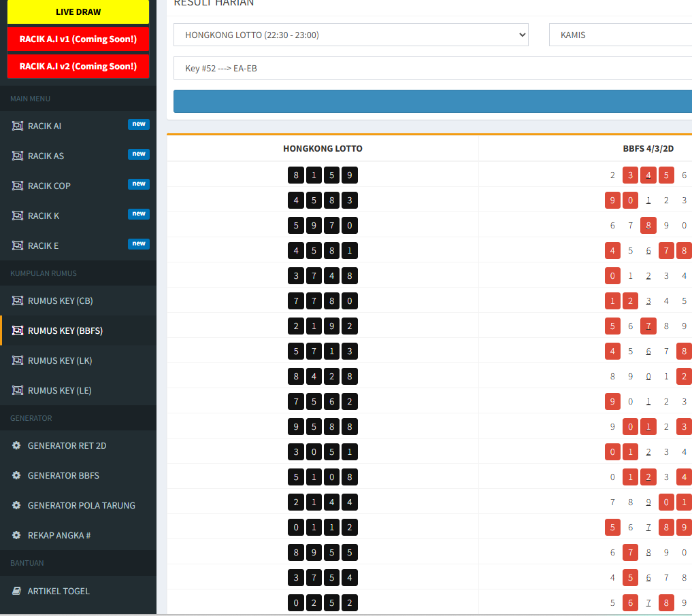Open RUMUS KEY (CB) page
Screen dimensions: 692x616
pyautogui.click(x=78, y=301)
